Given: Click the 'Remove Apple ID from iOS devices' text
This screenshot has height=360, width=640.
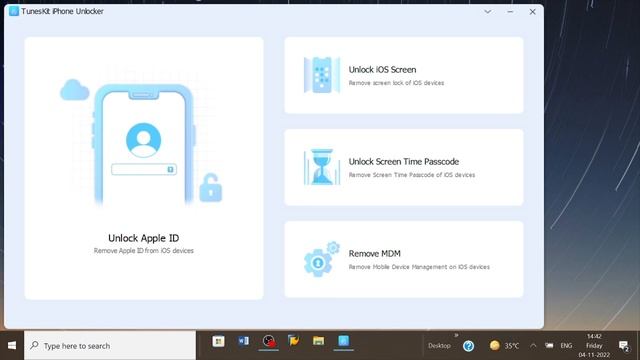Looking at the screenshot, I should [x=144, y=251].
